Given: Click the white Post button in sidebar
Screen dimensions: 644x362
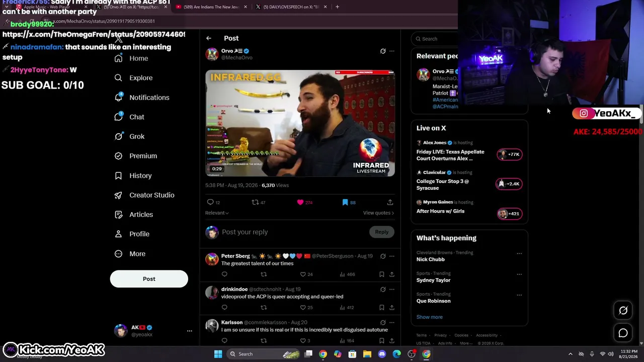Looking at the screenshot, I should click(x=149, y=279).
